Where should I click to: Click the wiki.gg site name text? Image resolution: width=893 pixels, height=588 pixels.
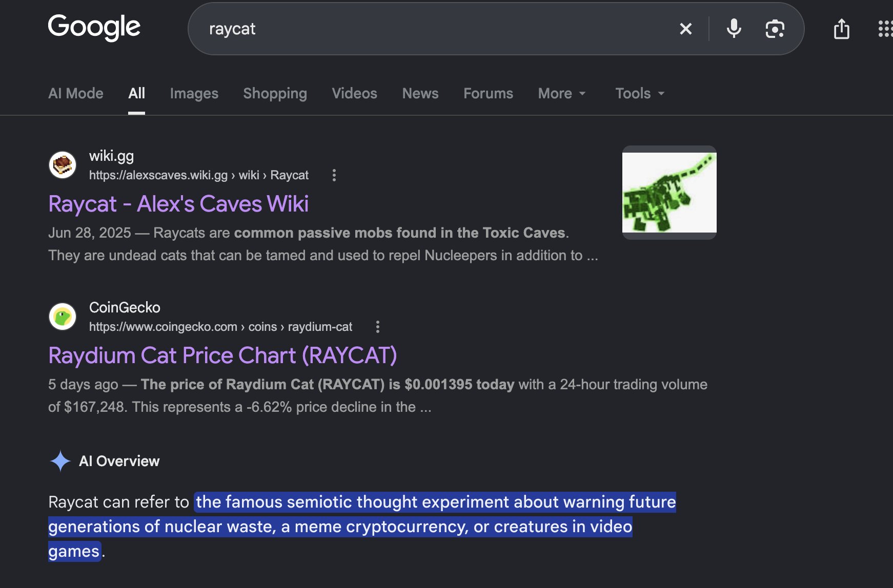point(111,156)
